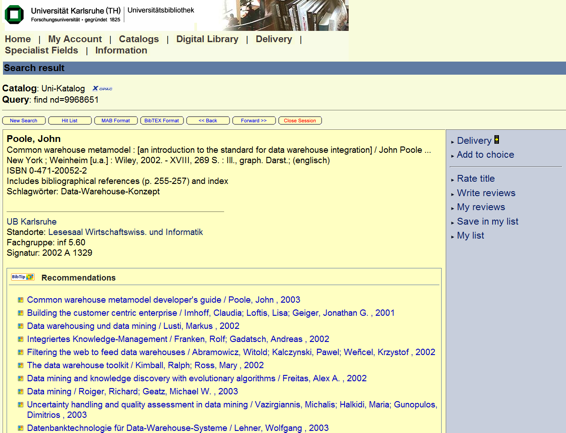Viewport: 566px width, 433px height.
Task: Click the author name Poole, John
Action: [x=34, y=139]
